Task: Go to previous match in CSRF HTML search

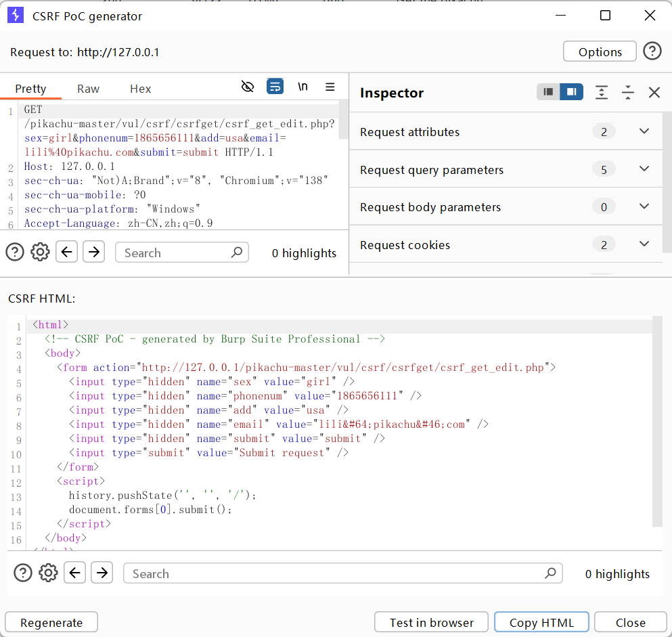Action: tap(74, 573)
